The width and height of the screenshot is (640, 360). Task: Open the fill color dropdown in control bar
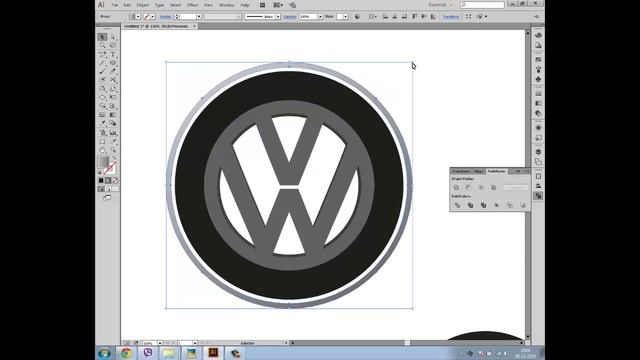pos(138,16)
